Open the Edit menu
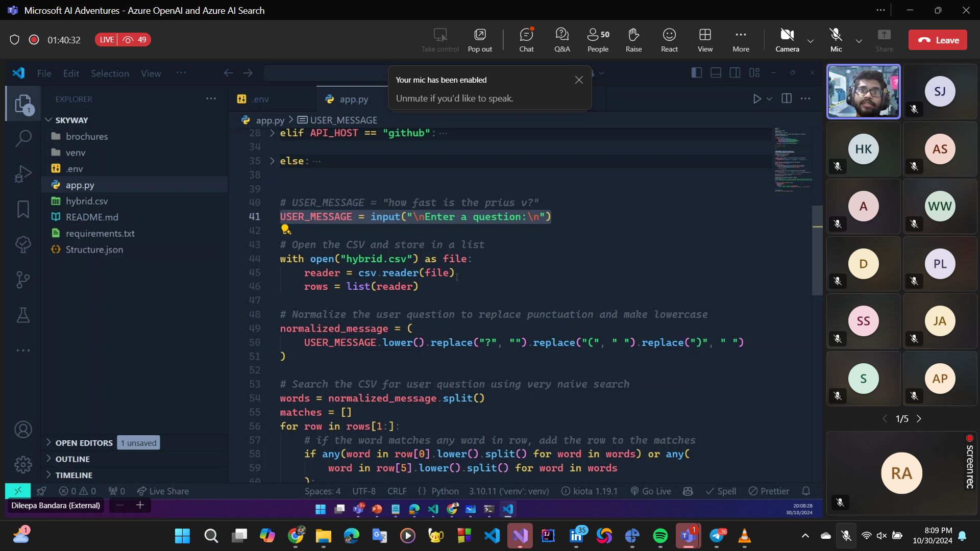980x551 pixels. (x=71, y=73)
